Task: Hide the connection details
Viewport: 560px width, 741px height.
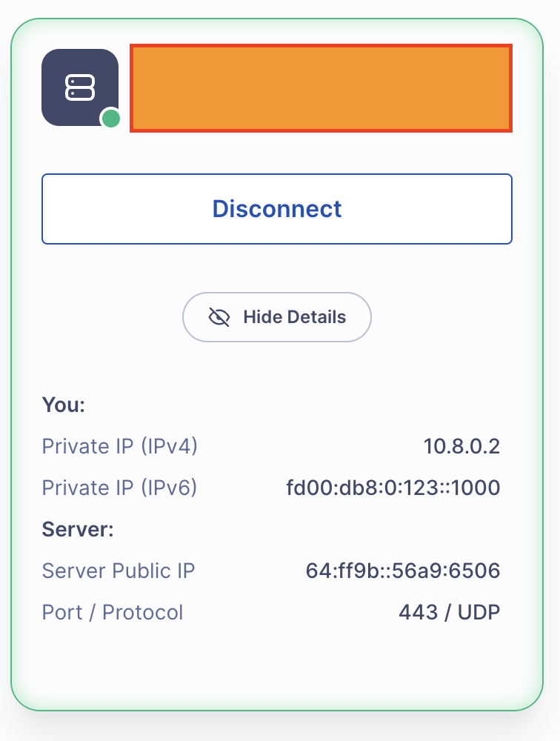Action: (276, 317)
